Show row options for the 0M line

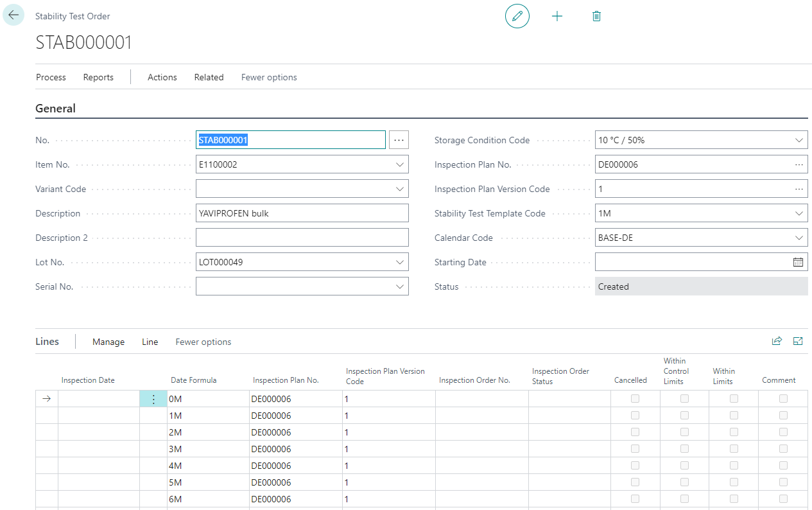(153, 399)
